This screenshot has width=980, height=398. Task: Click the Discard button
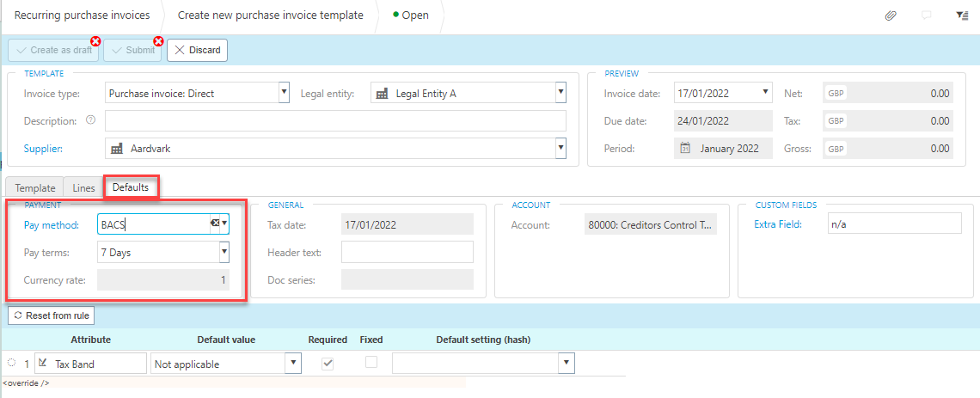click(x=198, y=50)
